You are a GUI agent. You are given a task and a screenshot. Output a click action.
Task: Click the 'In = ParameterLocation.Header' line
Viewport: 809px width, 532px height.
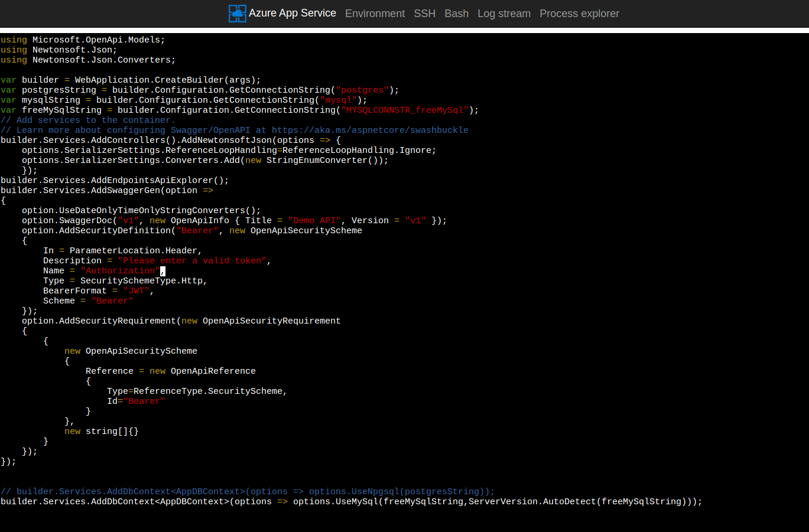point(122,250)
